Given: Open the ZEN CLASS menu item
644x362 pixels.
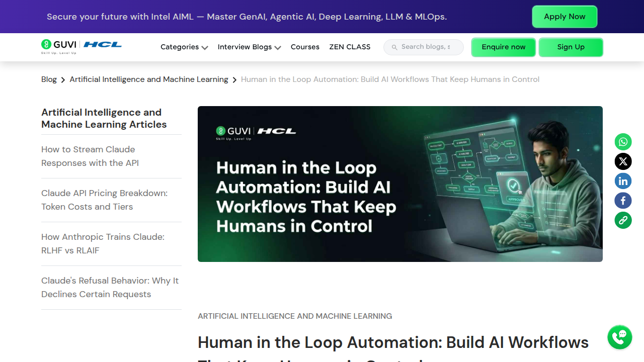Looking at the screenshot, I should (x=350, y=47).
